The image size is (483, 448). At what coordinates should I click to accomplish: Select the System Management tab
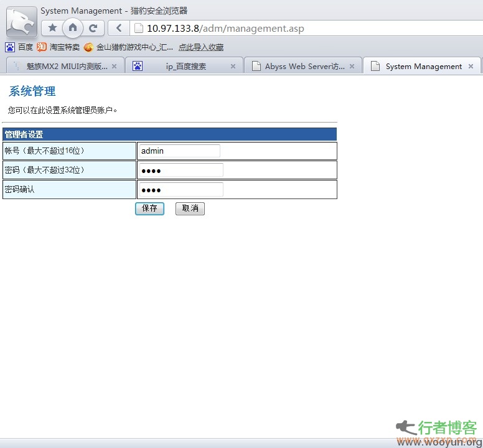422,66
